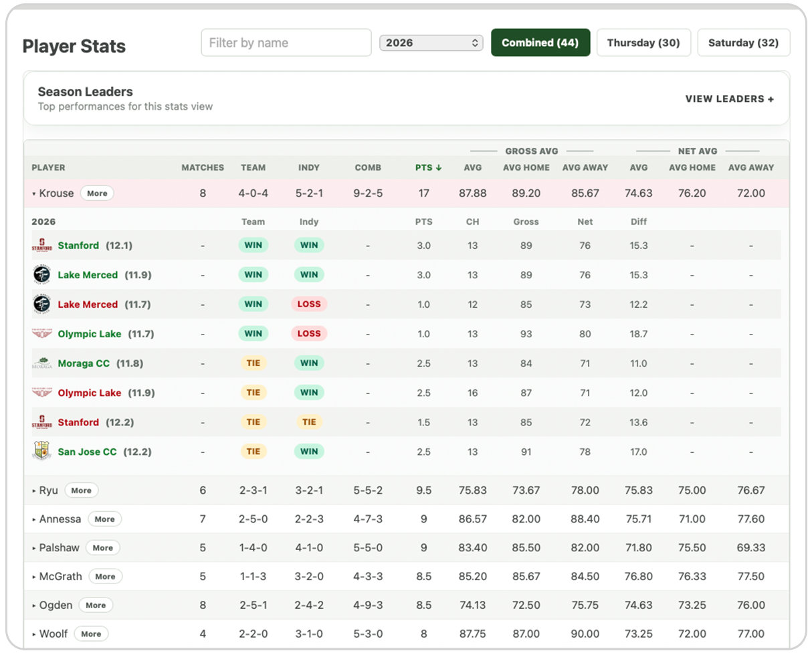The image size is (812, 653).
Task: Click Ryu's team record 2-3-1
Action: (253, 490)
